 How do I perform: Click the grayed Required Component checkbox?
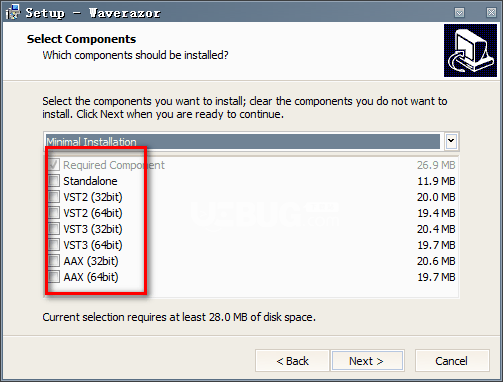click(x=54, y=165)
